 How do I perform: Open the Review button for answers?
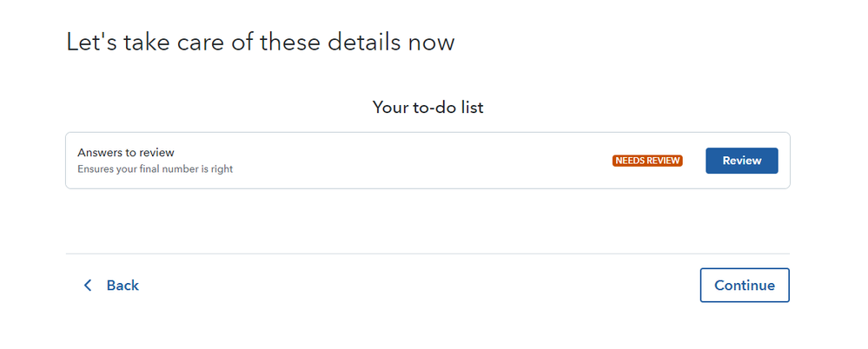coord(742,161)
